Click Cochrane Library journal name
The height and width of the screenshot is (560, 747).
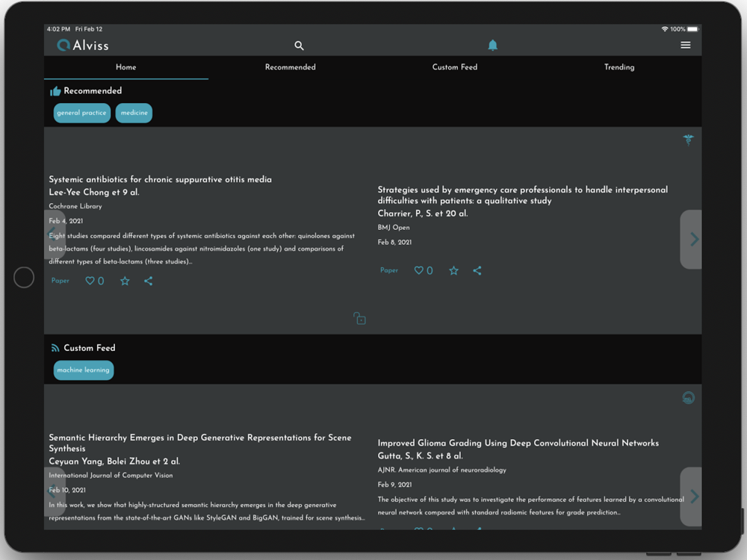point(75,206)
